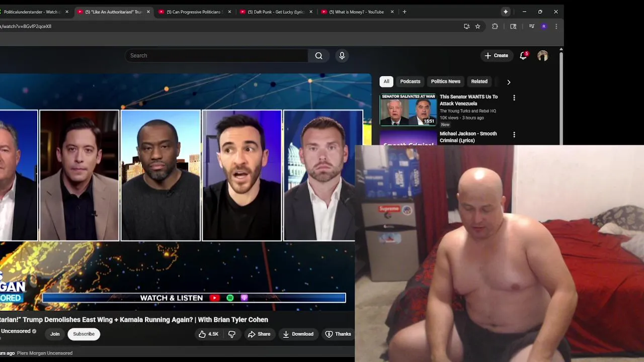
Task: Like the video with thumbs up 4.5K
Action: [x=208, y=334]
